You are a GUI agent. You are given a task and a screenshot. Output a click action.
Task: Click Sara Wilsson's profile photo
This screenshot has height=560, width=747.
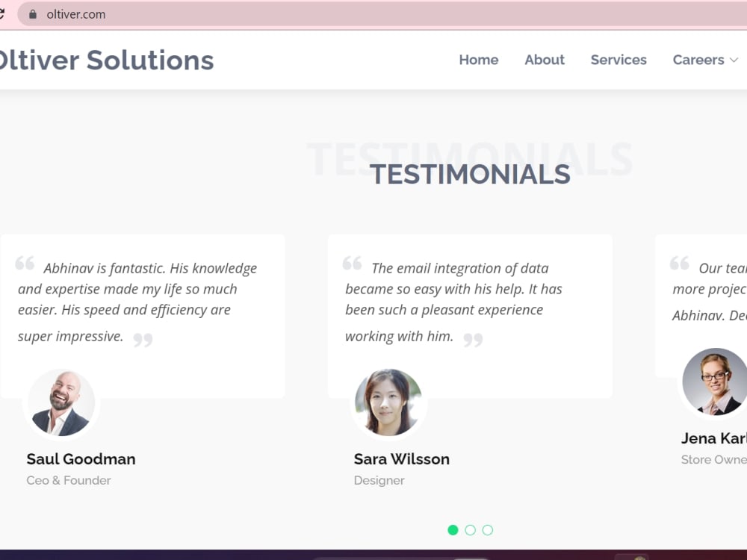coord(388,403)
